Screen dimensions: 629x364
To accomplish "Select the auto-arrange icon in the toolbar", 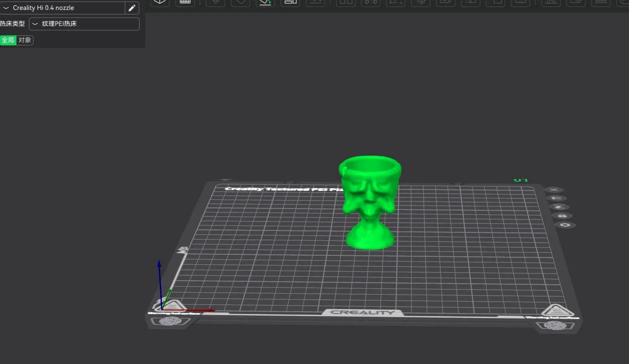I will coord(215,3).
